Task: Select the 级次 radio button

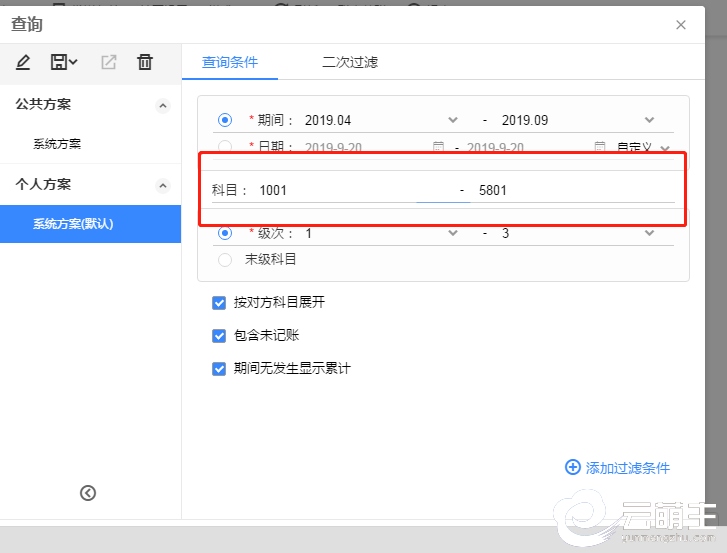Action: point(225,233)
